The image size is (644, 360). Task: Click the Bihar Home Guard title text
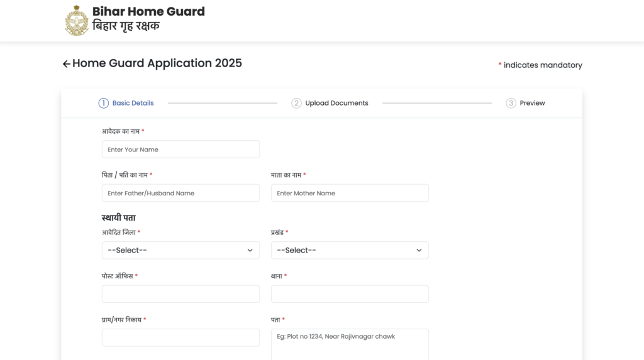pos(148,11)
